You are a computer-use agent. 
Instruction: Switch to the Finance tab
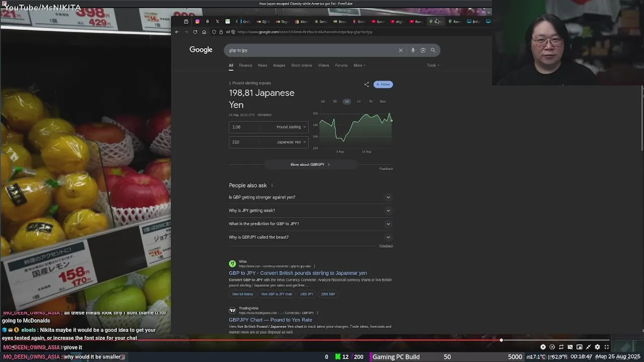click(246, 65)
